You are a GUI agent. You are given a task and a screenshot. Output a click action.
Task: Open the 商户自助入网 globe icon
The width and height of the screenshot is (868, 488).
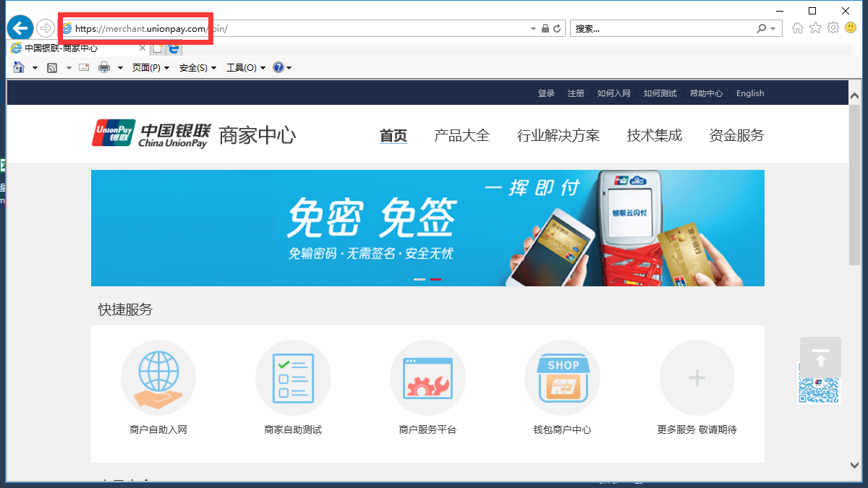158,377
